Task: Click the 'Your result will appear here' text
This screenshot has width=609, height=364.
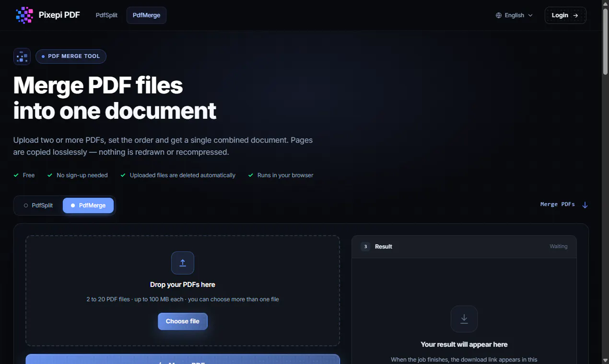Action: coord(464,344)
